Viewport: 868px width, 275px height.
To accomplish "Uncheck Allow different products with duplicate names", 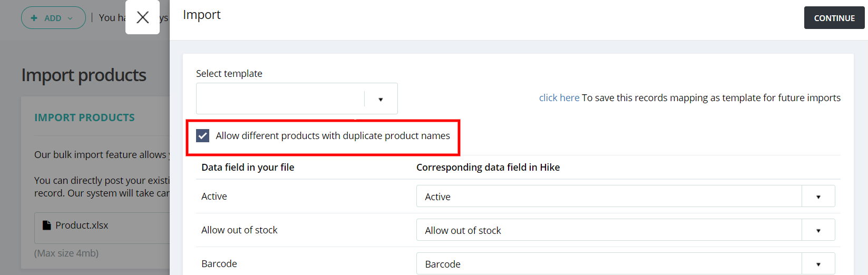I will coord(203,136).
